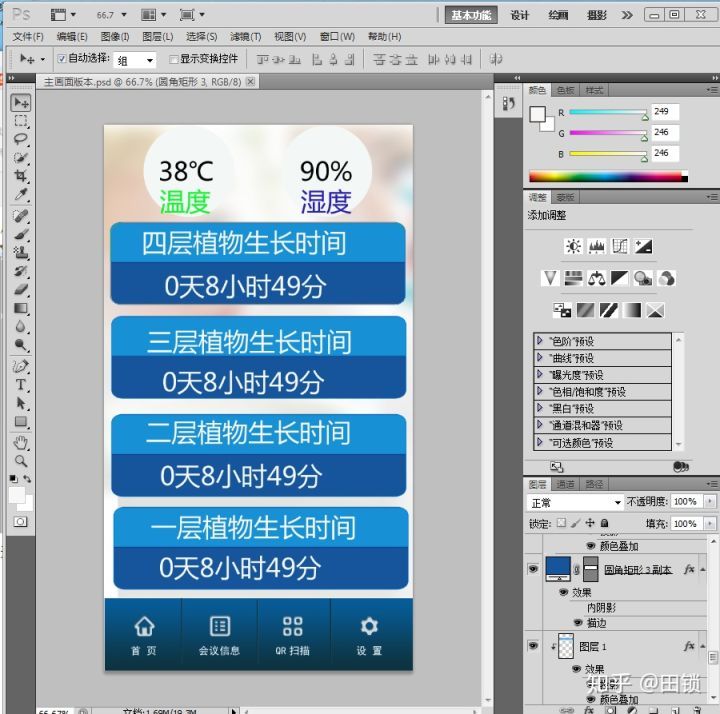Viewport: 720px width, 714px height.
Task: Click the color spectrum ramp bar
Action: (608, 176)
